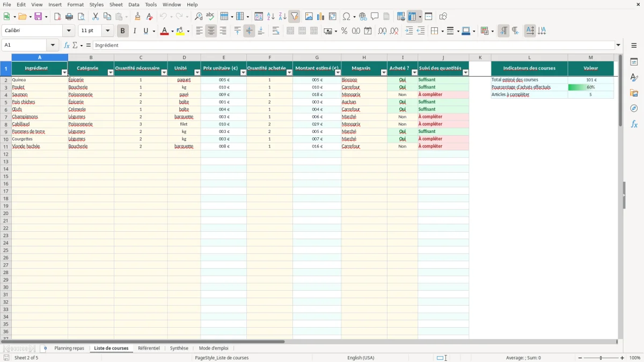Copy selection with the copy icon
644x362 pixels.
(x=107, y=17)
